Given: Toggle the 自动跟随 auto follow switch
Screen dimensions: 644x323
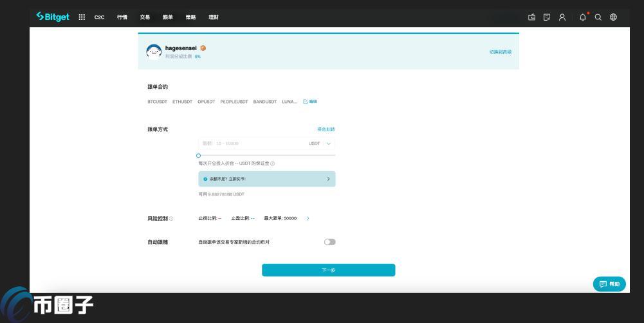Looking at the screenshot, I should tap(330, 242).
